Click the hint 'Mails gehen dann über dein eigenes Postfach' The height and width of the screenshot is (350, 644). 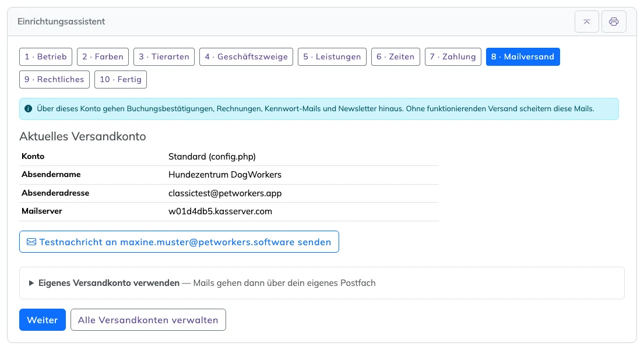tap(284, 283)
